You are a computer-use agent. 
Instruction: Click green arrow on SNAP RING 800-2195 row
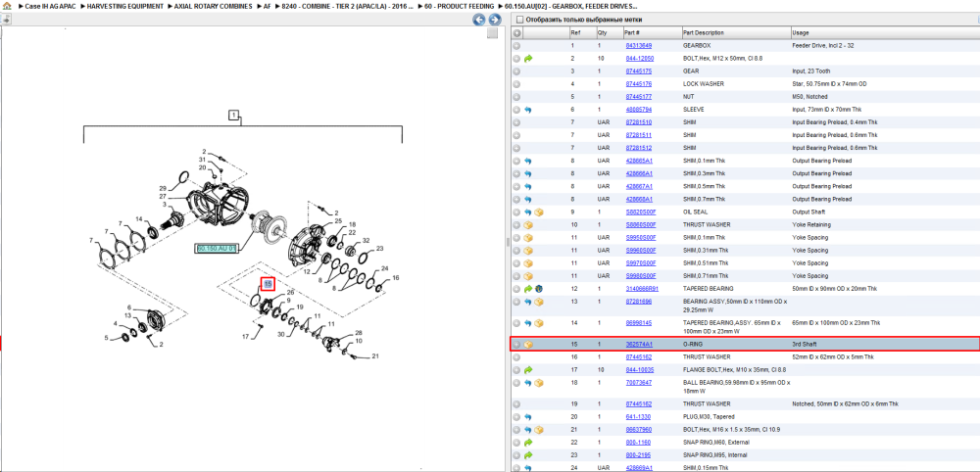coord(528,455)
